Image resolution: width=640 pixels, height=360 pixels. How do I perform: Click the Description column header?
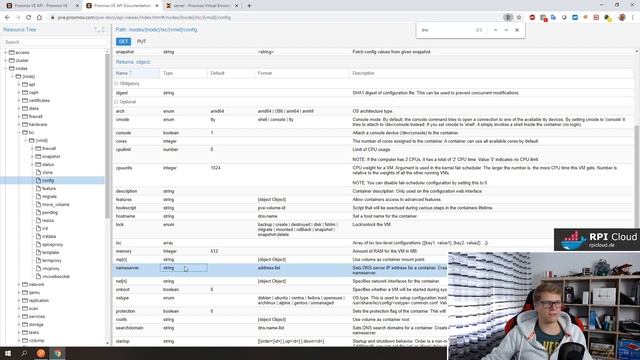coord(491,73)
